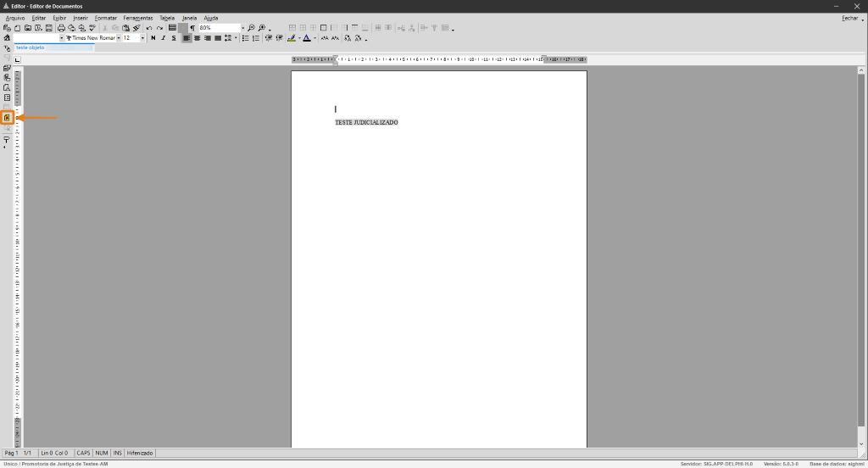The height and width of the screenshot is (468, 868).
Task: Toggle justified alignment
Action: click(x=218, y=38)
